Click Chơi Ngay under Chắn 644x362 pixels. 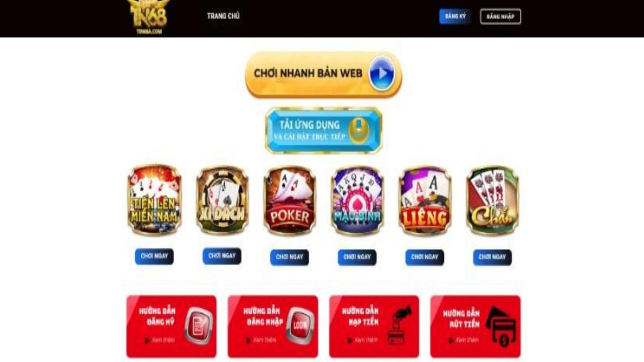pos(492,257)
